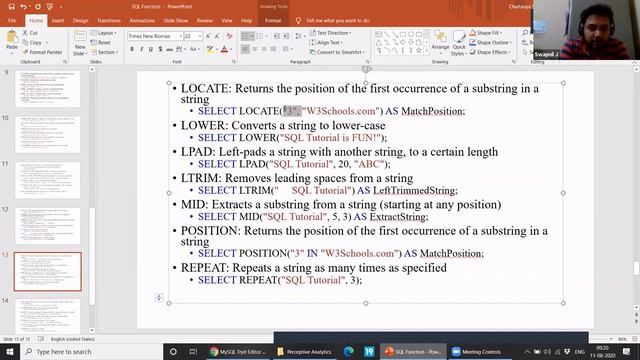Click the rotate handle above the text box
This screenshot has width=640, height=360.
coord(366,69)
